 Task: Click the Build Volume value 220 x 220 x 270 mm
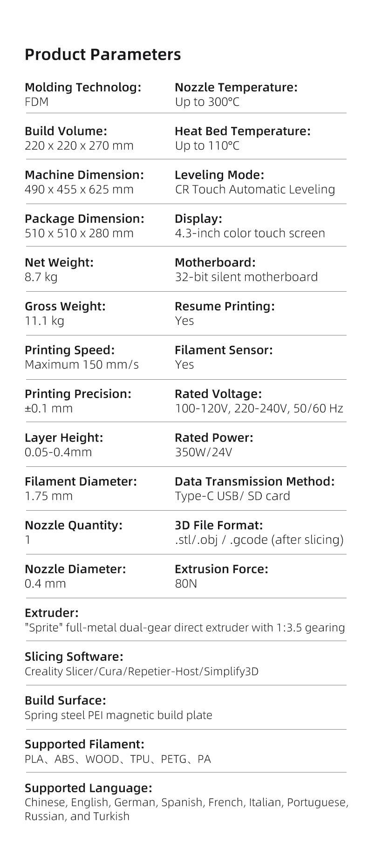pyautogui.click(x=79, y=145)
